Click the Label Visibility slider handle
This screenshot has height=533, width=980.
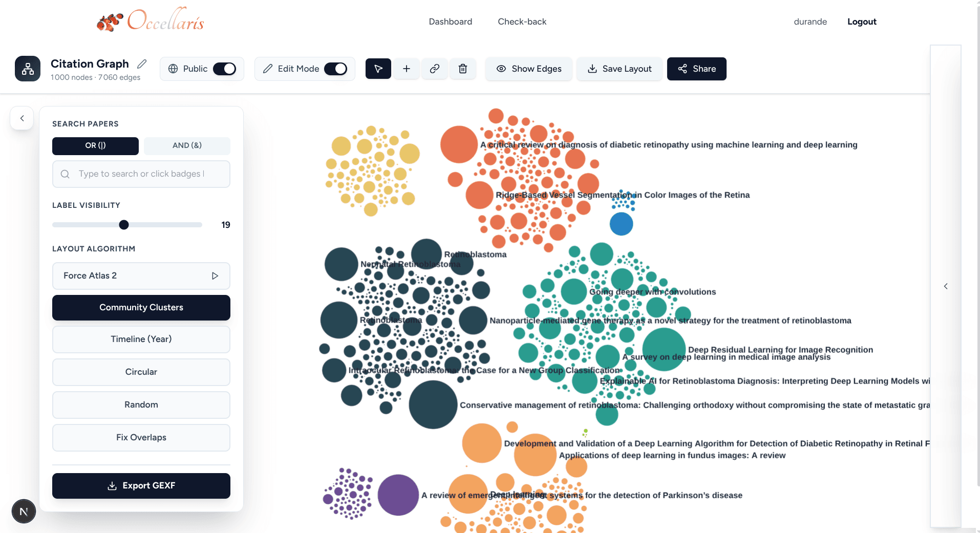[124, 225]
